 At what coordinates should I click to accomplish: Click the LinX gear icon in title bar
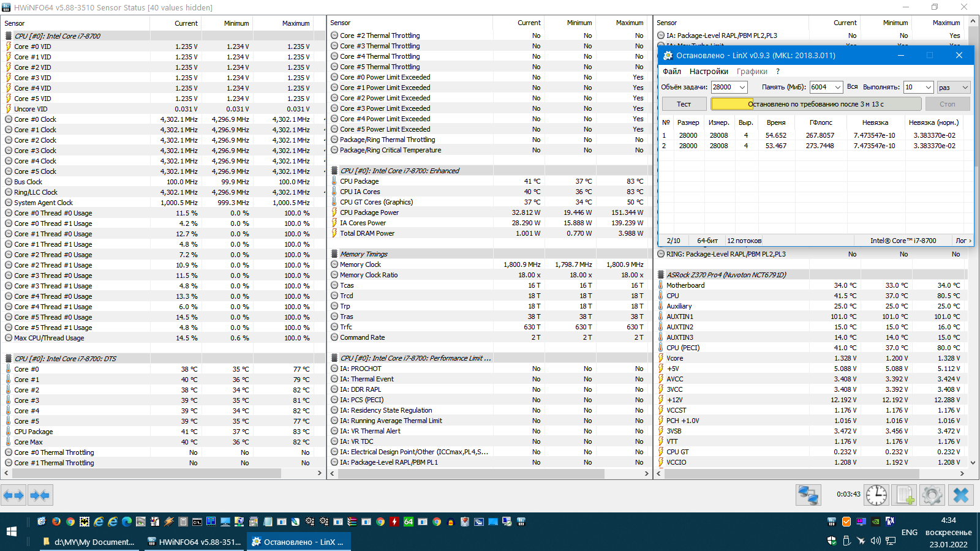pyautogui.click(x=668, y=55)
